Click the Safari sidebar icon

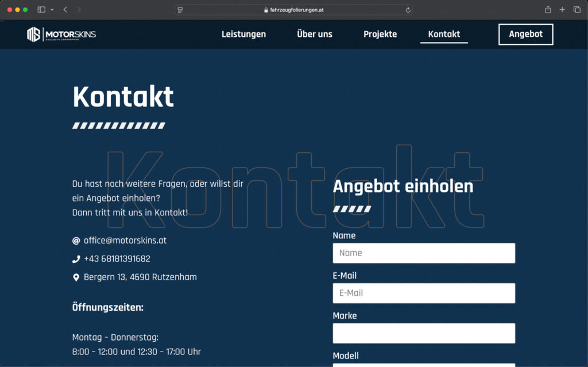coord(41,9)
